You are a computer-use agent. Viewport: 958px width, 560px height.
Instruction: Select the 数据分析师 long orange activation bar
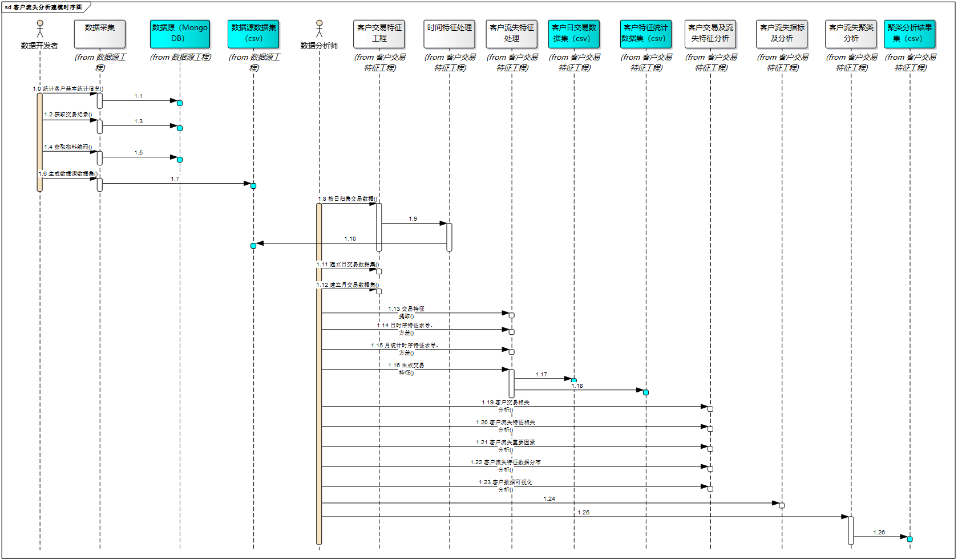(x=319, y=374)
